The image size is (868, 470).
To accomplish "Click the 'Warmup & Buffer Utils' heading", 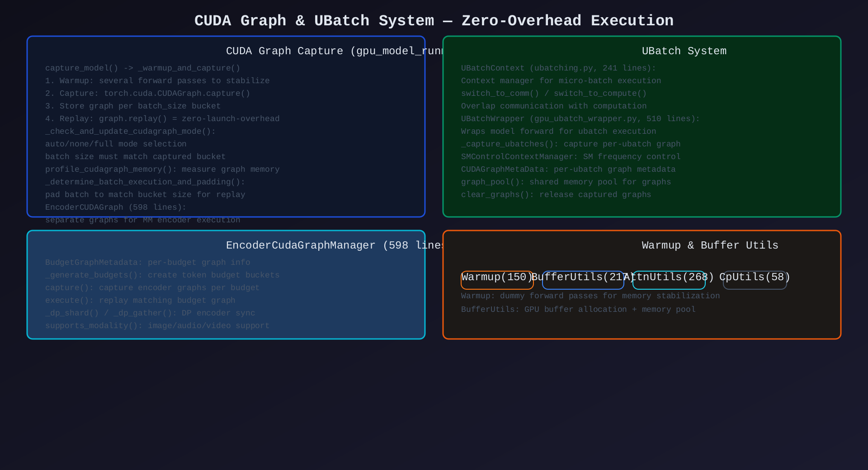I will point(710,245).
